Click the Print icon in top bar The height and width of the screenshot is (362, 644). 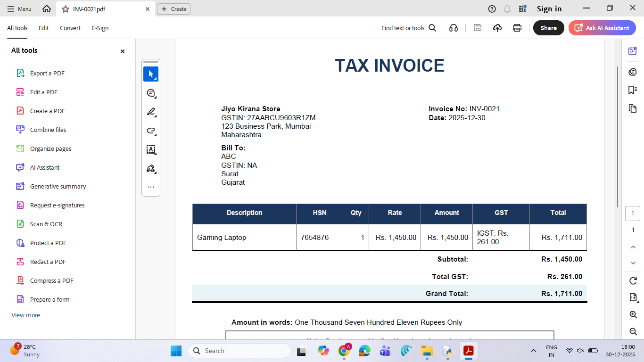pos(517,28)
